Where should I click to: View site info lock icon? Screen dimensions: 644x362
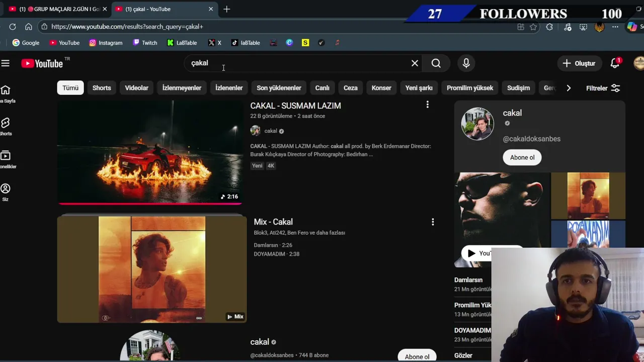coord(44,27)
